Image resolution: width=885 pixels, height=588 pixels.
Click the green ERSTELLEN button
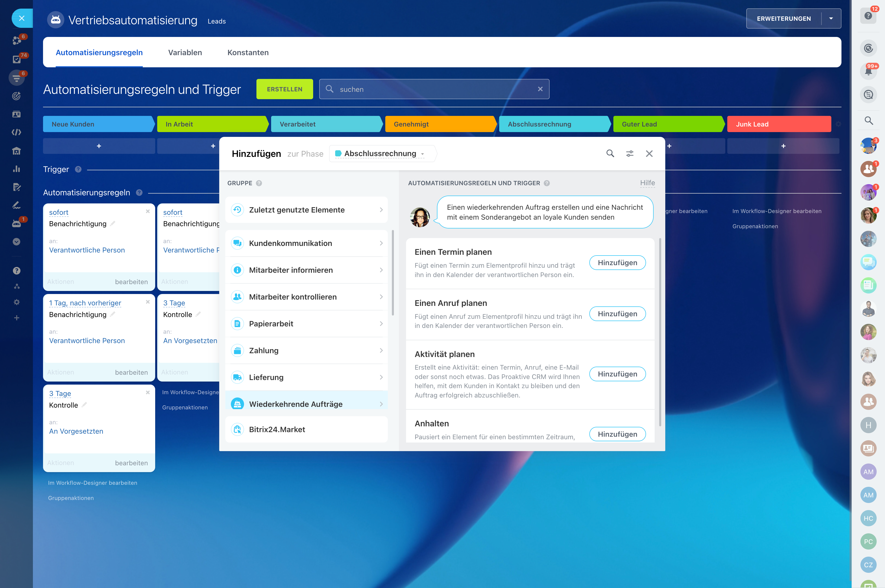coord(284,89)
